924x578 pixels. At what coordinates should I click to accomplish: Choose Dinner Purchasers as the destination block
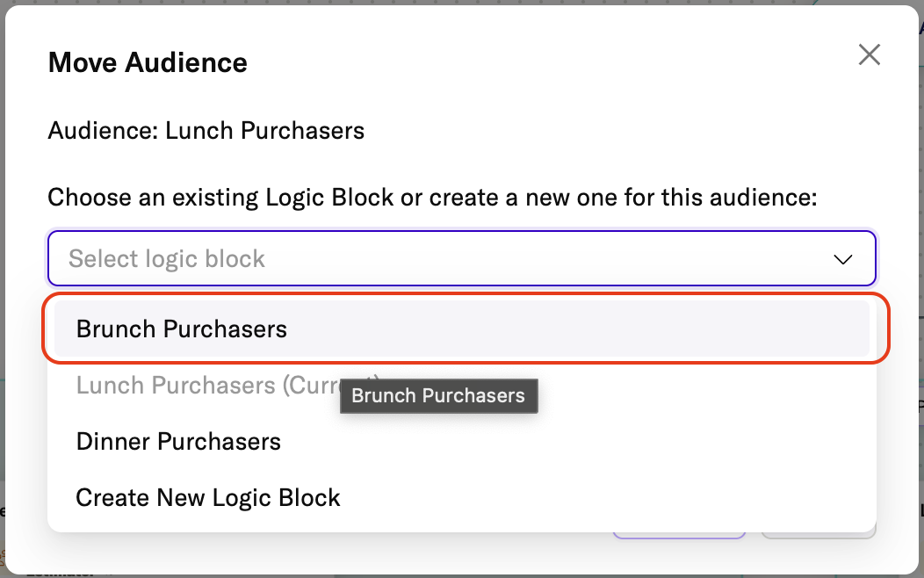click(178, 441)
